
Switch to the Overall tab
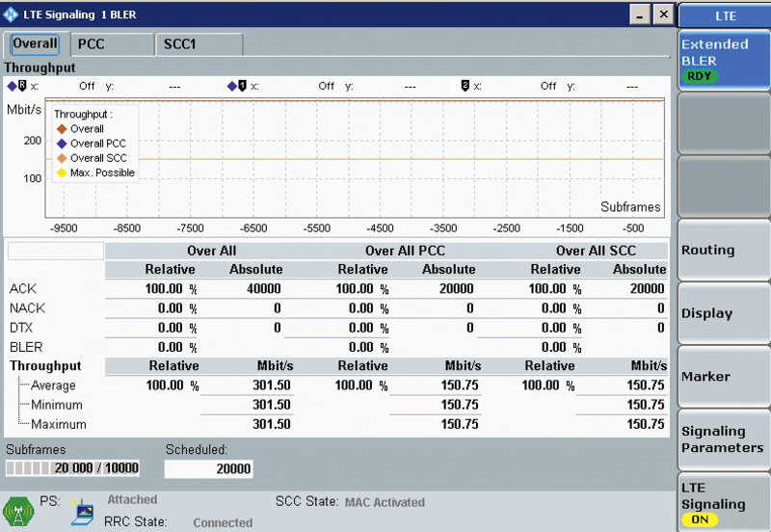point(35,43)
